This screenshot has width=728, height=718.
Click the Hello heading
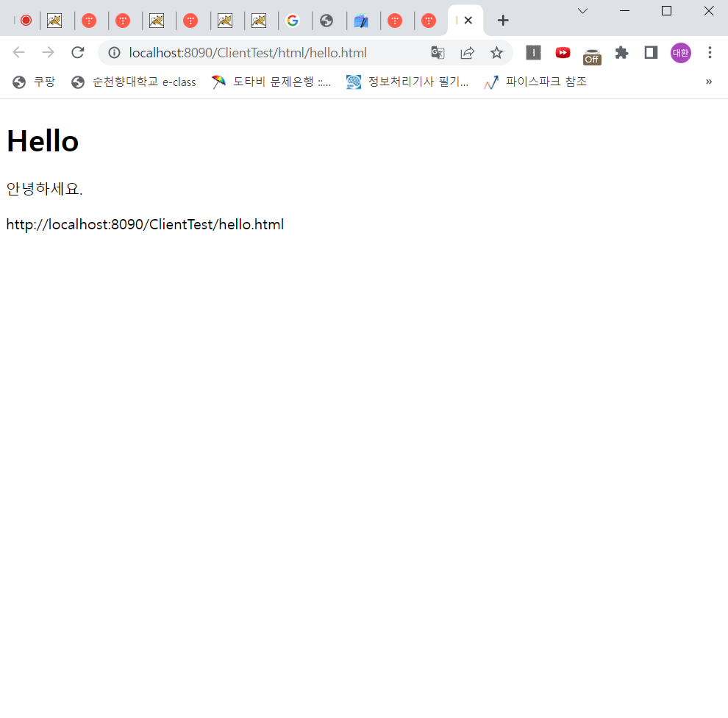43,140
